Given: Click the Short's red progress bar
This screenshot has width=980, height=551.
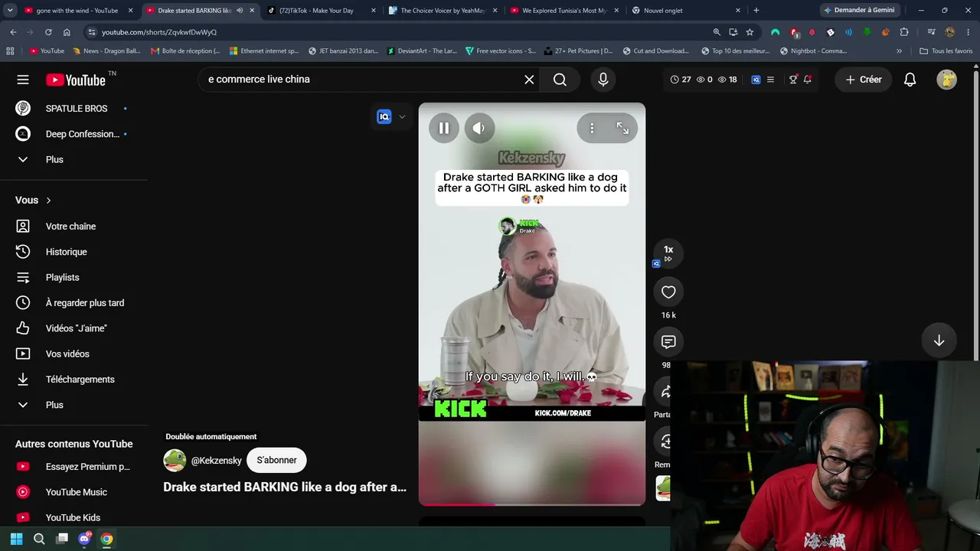Looking at the screenshot, I should click(x=532, y=504).
